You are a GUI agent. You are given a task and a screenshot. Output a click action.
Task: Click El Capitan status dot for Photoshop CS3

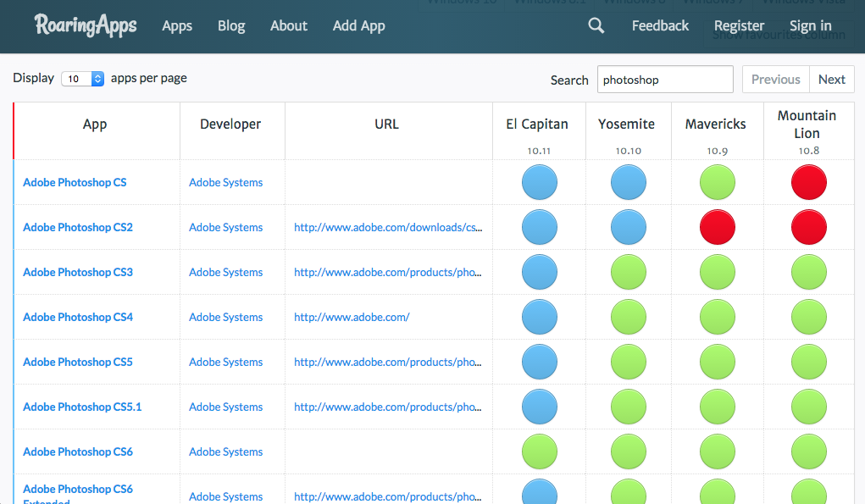point(540,272)
